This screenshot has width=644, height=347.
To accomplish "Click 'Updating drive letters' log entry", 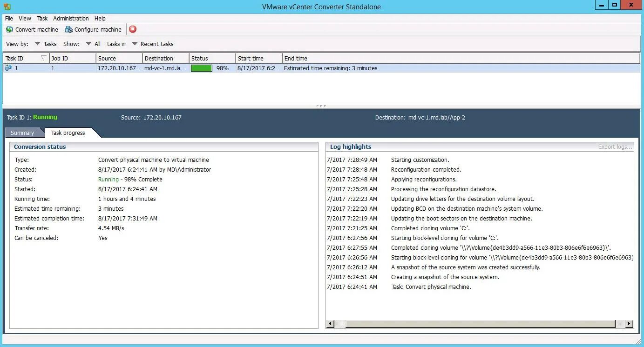I will coord(463,199).
